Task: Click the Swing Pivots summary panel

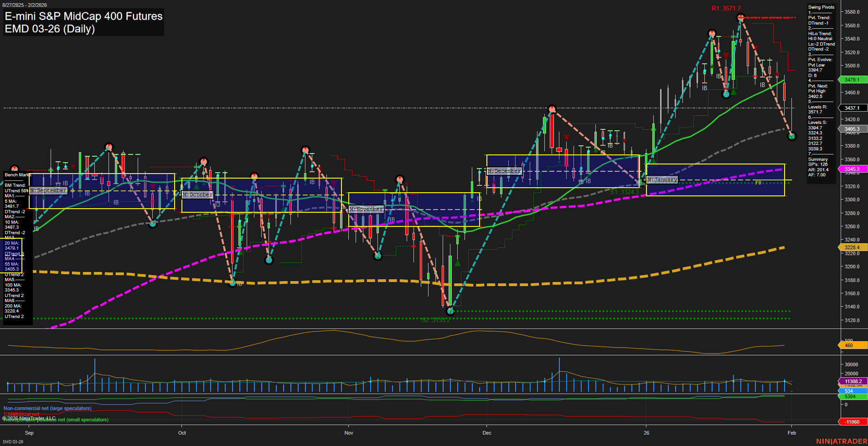Action: (821, 91)
